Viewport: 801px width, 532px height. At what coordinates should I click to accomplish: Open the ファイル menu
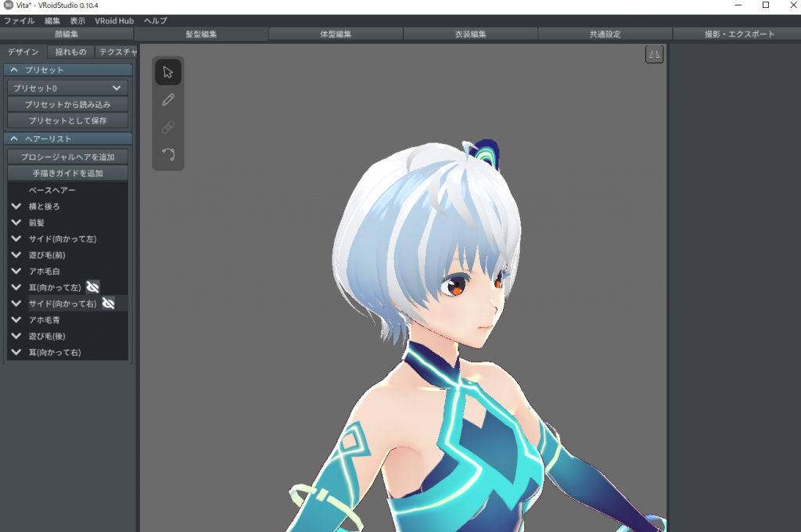tap(20, 20)
